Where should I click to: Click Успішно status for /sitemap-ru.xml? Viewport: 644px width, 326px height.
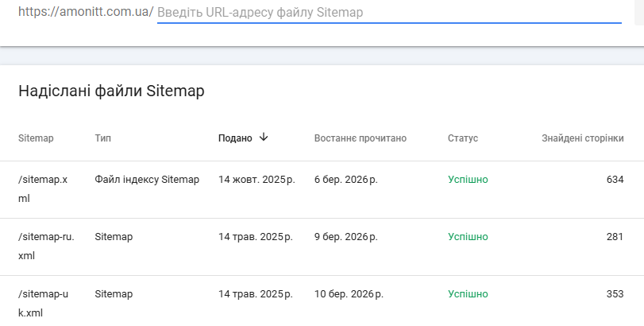pos(468,237)
